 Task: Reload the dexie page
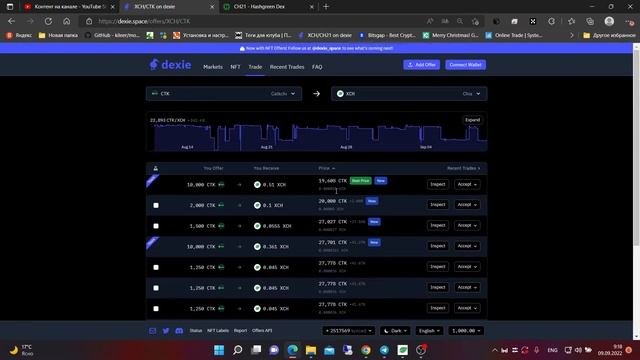point(48,21)
